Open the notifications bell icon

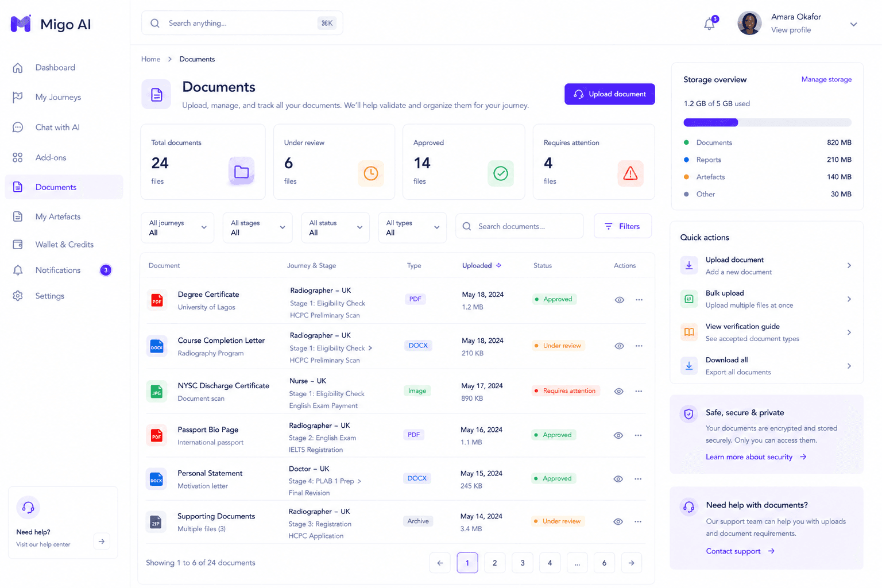(710, 24)
